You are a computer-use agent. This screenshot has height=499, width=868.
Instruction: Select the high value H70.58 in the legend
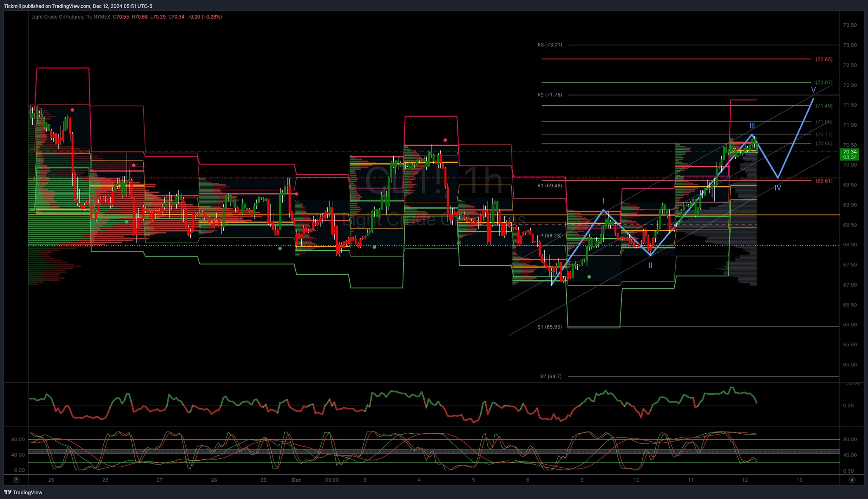pos(140,17)
